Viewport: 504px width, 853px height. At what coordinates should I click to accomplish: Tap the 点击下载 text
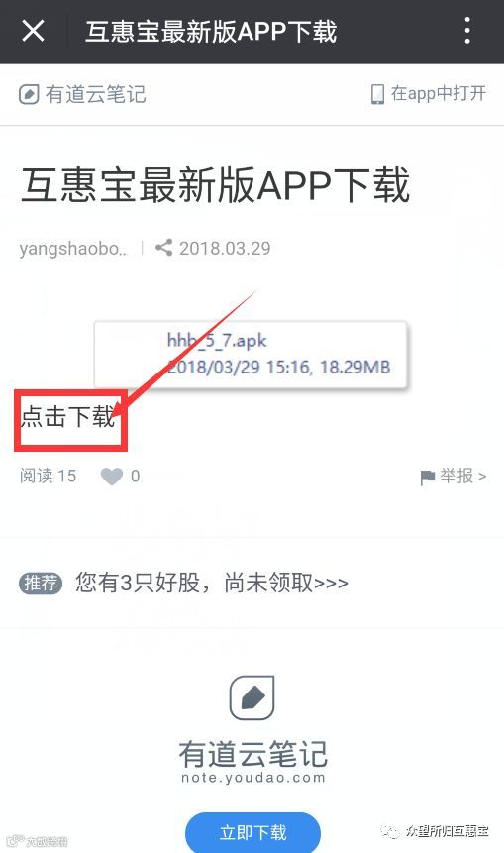pos(68,417)
